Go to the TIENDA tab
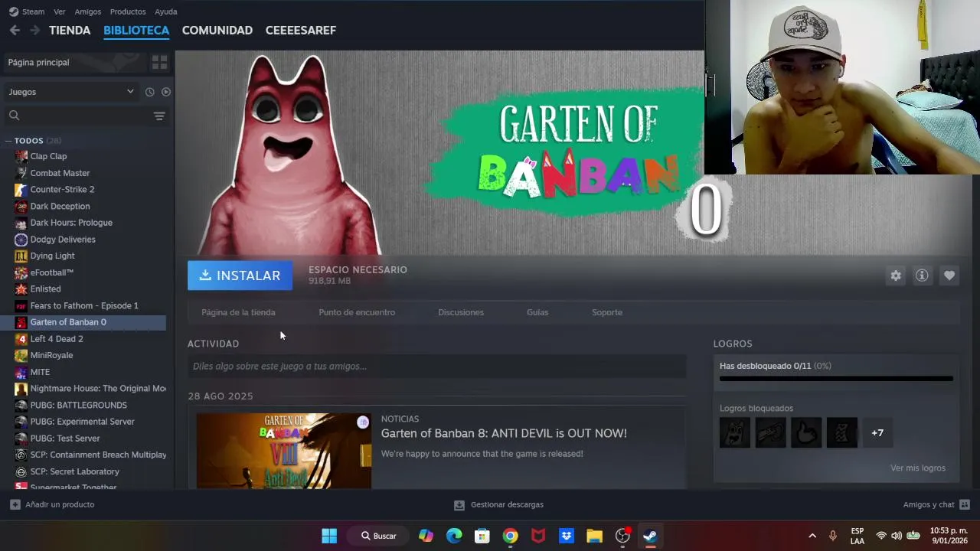 tap(70, 30)
